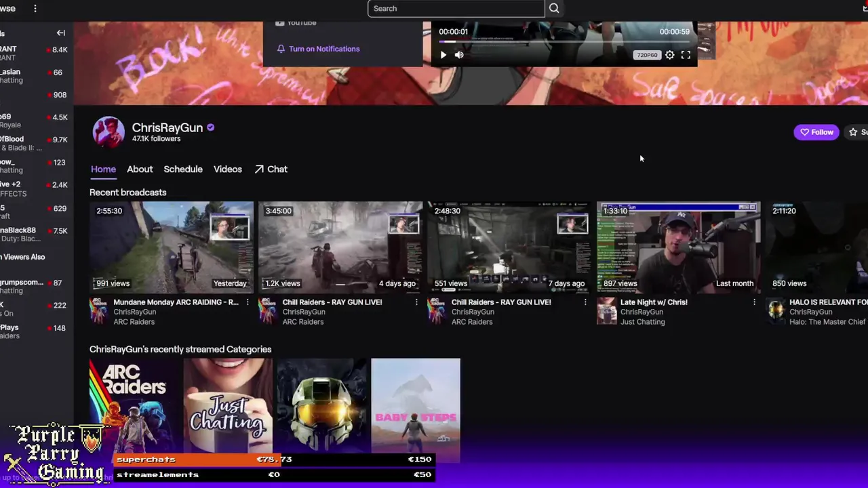Play the channel trailer video
868x488 pixels.
[x=443, y=55]
